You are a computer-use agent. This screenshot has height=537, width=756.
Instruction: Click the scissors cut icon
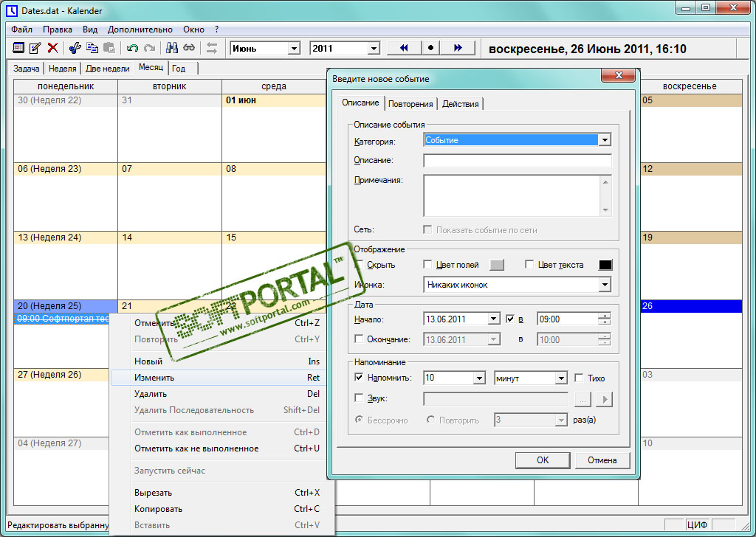[x=75, y=48]
